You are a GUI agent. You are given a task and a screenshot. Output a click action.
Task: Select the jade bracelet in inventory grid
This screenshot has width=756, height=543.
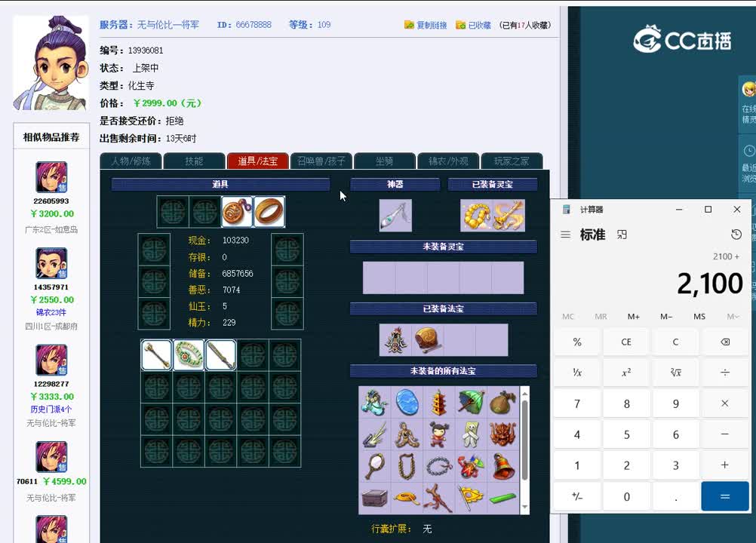click(x=189, y=355)
